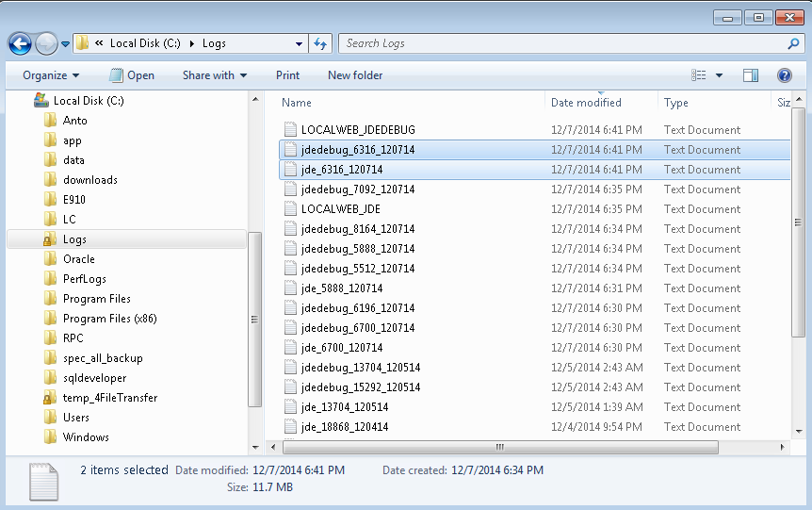Click Print in the toolbar
812x510 pixels.
coord(287,75)
